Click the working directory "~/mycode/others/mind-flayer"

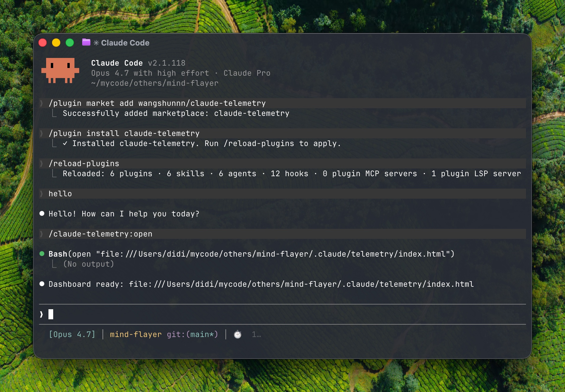point(155,83)
